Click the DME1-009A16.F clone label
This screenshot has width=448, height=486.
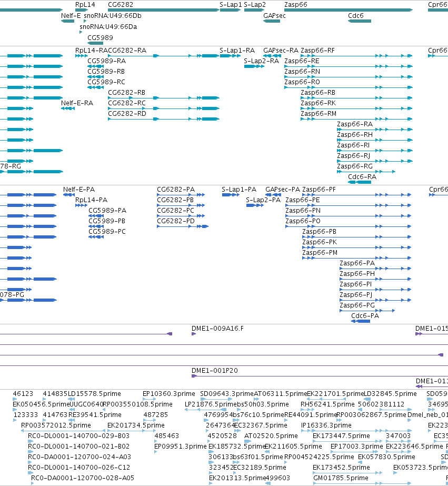217,329
